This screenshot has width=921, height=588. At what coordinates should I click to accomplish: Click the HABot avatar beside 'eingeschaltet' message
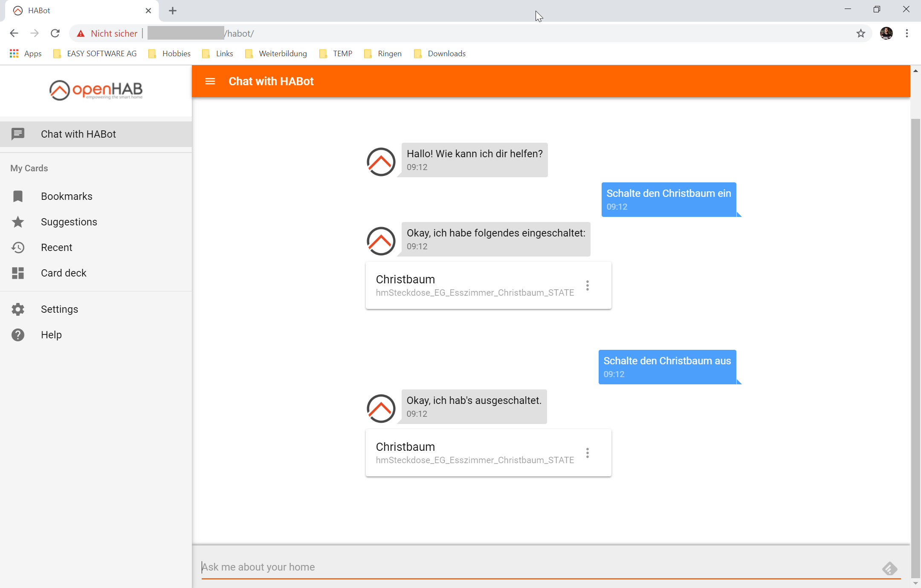pos(381,241)
